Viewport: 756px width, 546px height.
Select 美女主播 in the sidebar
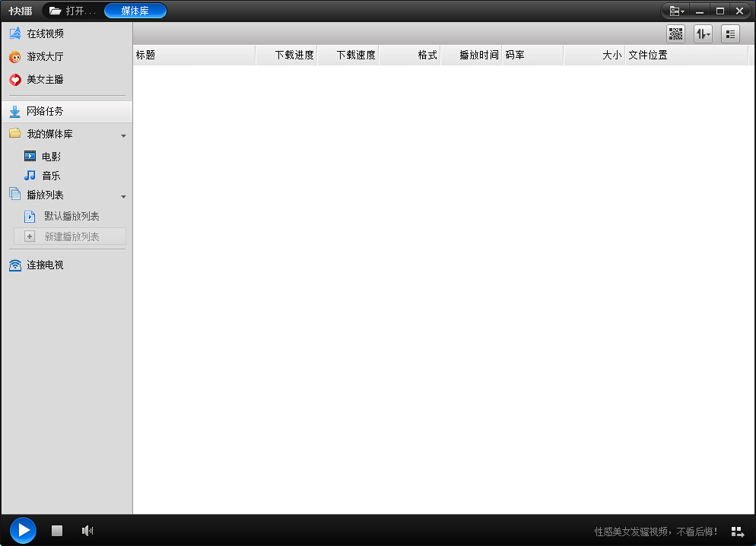click(45, 80)
